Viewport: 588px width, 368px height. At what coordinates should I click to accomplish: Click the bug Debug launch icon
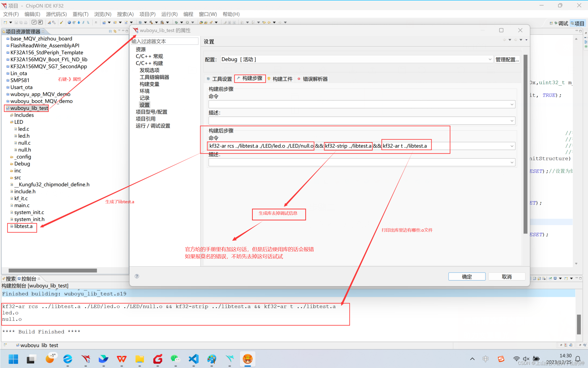coord(176,23)
